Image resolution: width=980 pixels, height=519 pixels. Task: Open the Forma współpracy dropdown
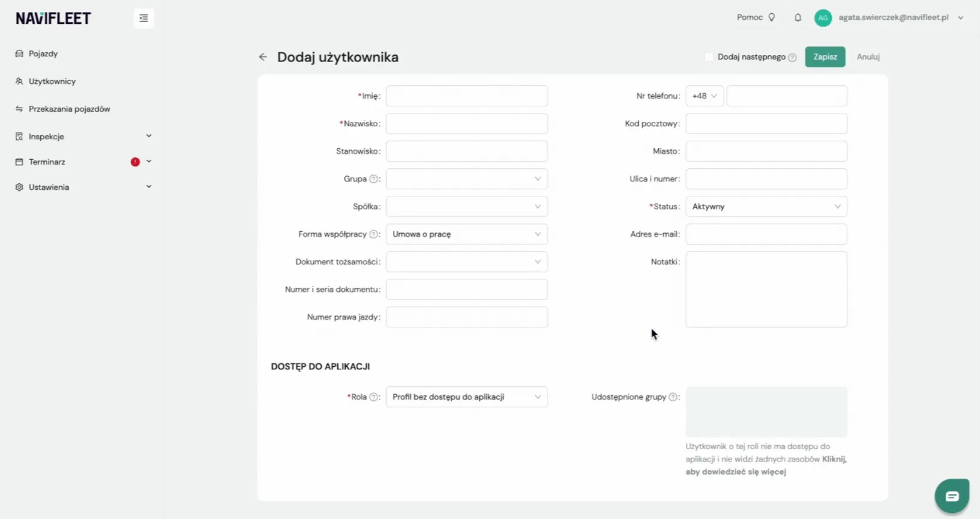467,234
